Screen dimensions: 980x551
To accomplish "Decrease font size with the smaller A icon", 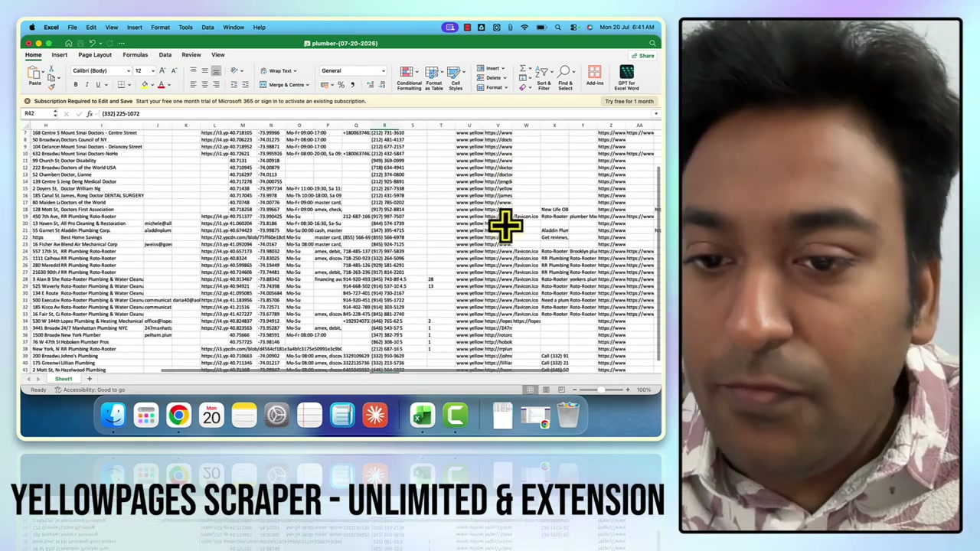I will [x=174, y=70].
